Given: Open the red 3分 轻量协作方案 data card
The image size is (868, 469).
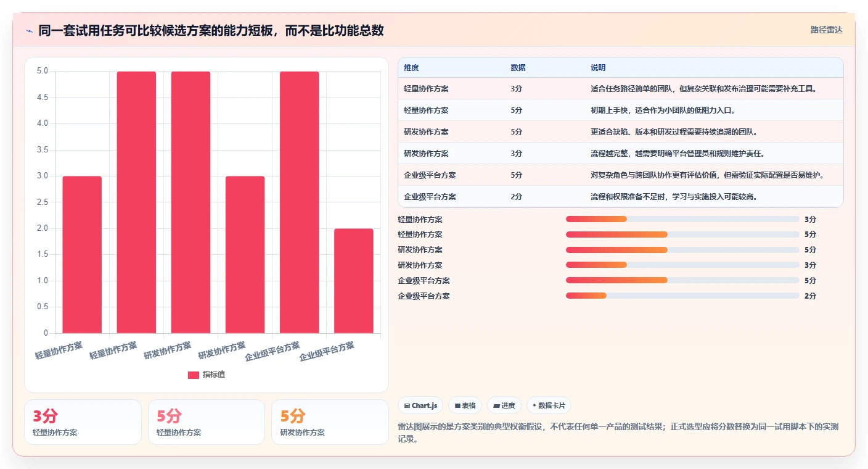Looking at the screenshot, I should click(x=83, y=422).
